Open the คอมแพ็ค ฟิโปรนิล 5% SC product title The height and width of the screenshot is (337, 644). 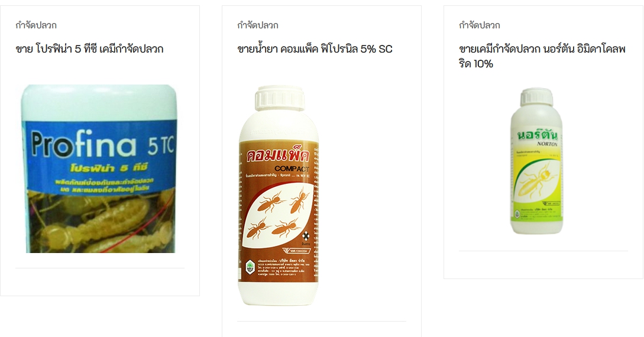[x=315, y=49]
